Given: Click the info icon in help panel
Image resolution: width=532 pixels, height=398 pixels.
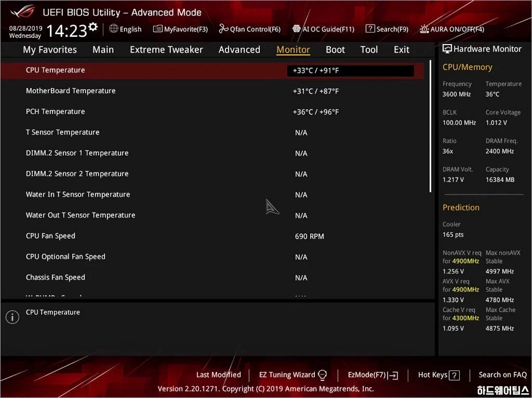Looking at the screenshot, I should [x=12, y=317].
